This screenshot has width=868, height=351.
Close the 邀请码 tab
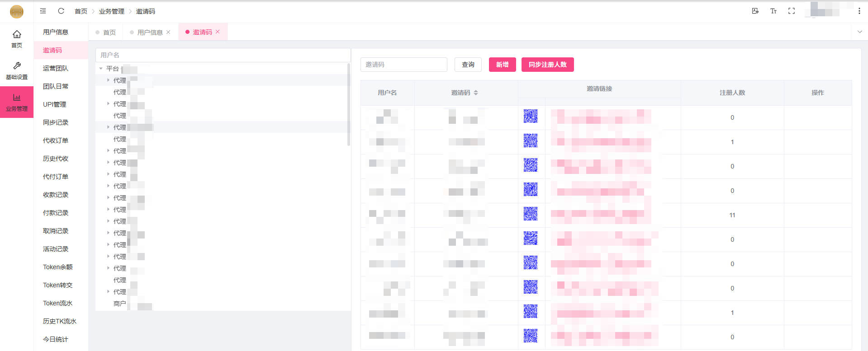pos(218,32)
